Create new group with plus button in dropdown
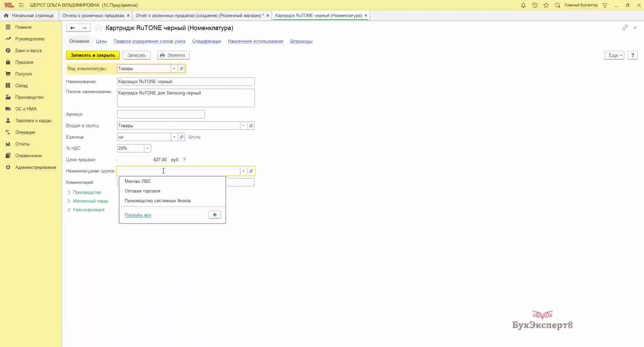The width and height of the screenshot is (644, 347). click(x=215, y=215)
